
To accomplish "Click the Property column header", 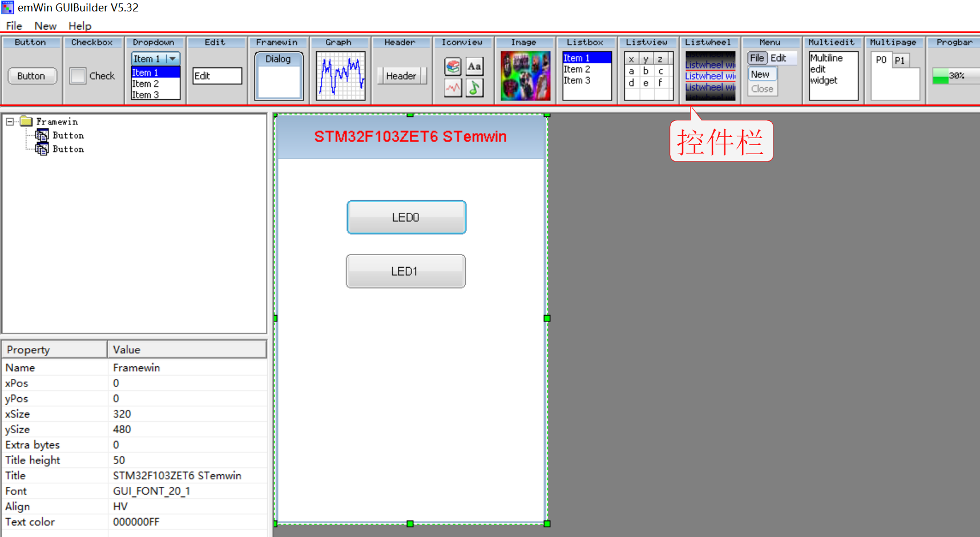I will 55,349.
